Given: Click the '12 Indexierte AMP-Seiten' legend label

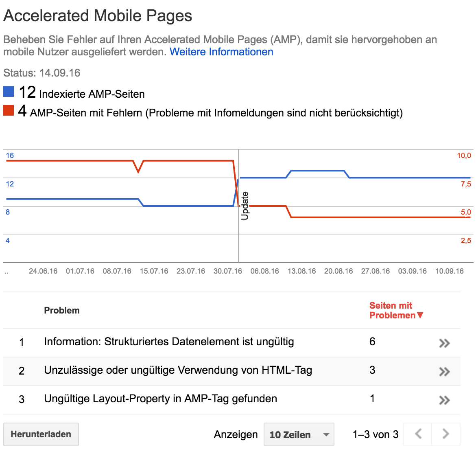Looking at the screenshot, I should pos(81,92).
